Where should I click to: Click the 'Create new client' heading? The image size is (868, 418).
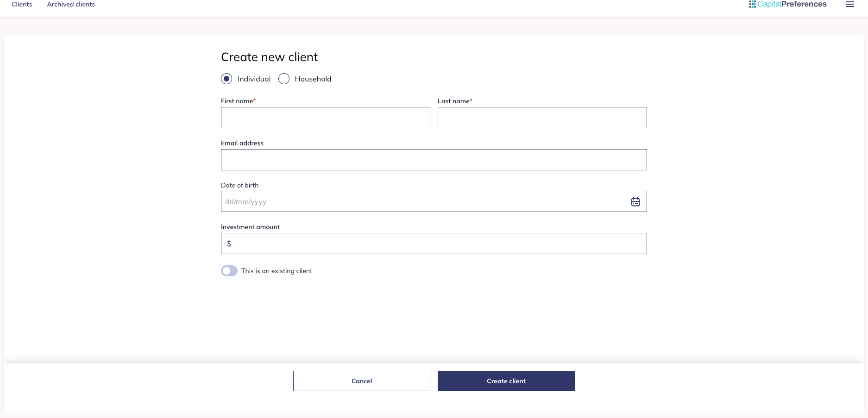point(269,57)
